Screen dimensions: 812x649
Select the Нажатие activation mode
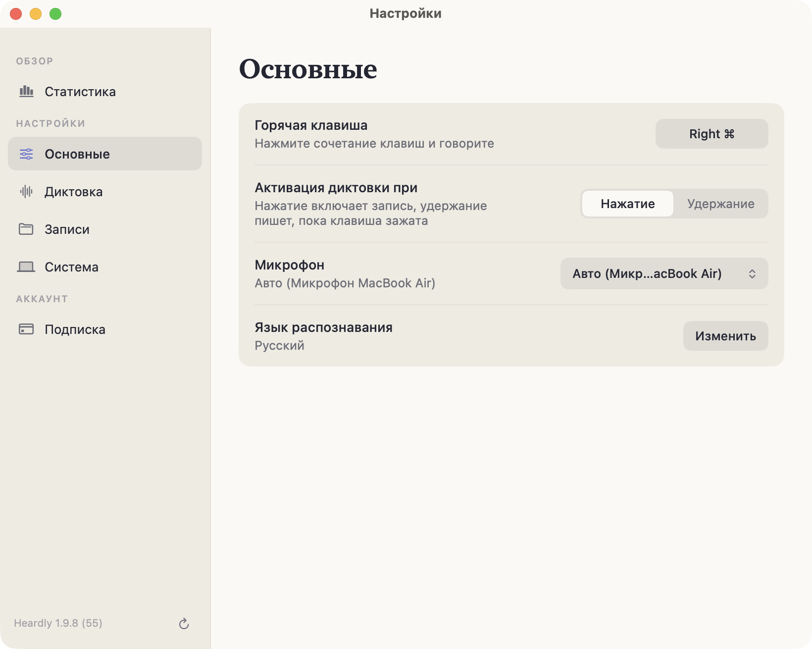[628, 204]
